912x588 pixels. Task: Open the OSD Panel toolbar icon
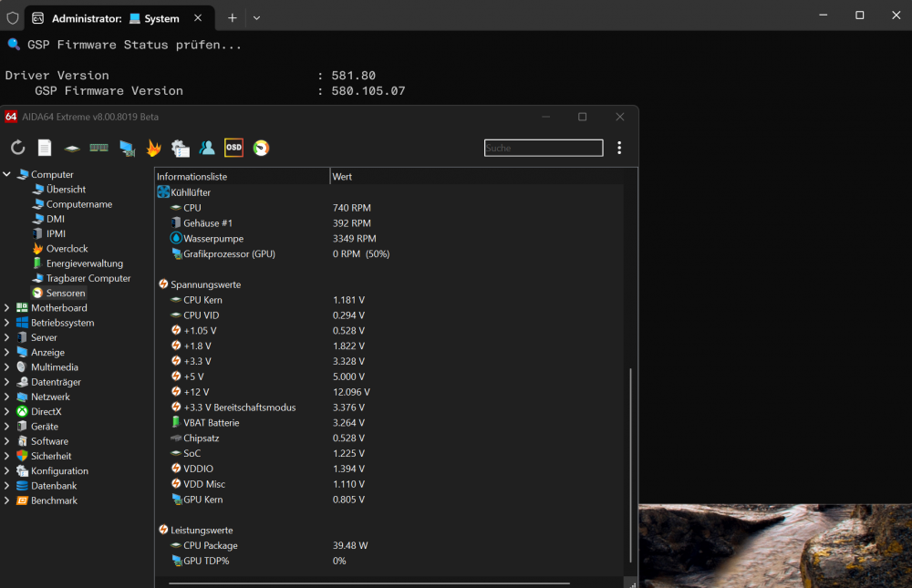pos(233,147)
